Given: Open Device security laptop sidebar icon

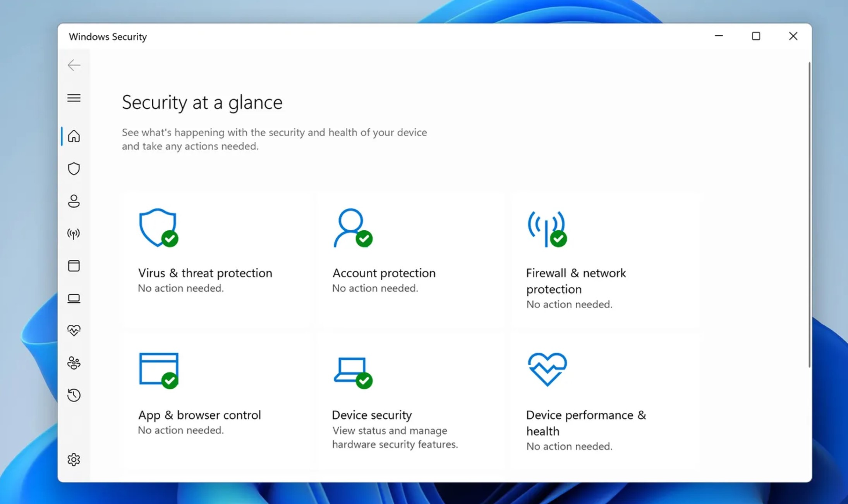Looking at the screenshot, I should coord(74,298).
